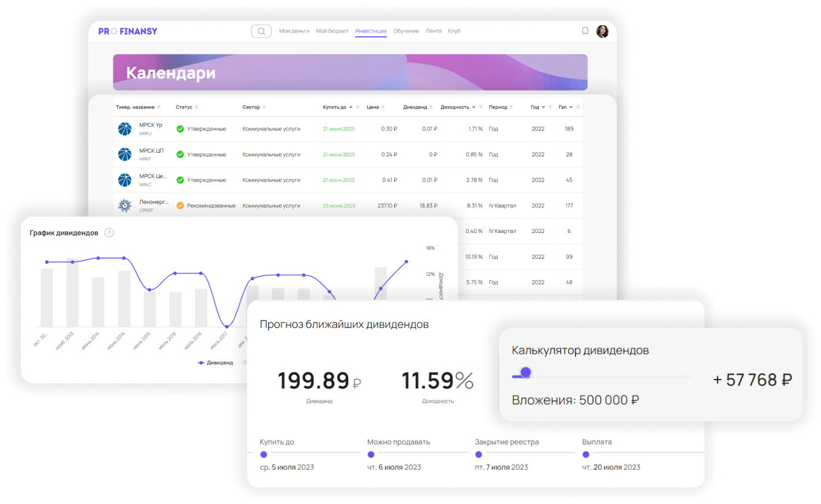This screenshot has height=504, width=821.
Task: Select the Выплата timeline point
Action: click(x=586, y=454)
